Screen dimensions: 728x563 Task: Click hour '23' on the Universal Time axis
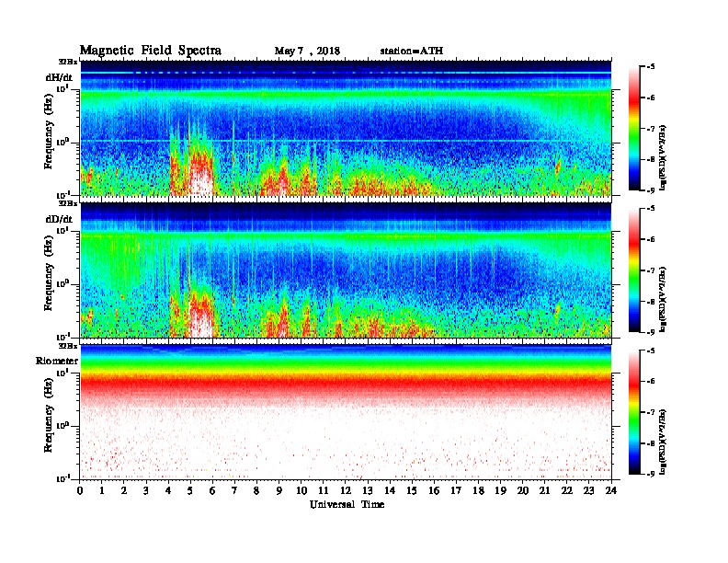pos(588,490)
